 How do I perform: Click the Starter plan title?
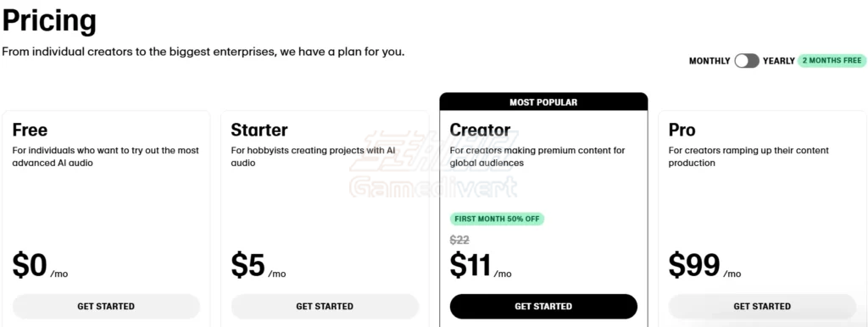pyautogui.click(x=259, y=130)
